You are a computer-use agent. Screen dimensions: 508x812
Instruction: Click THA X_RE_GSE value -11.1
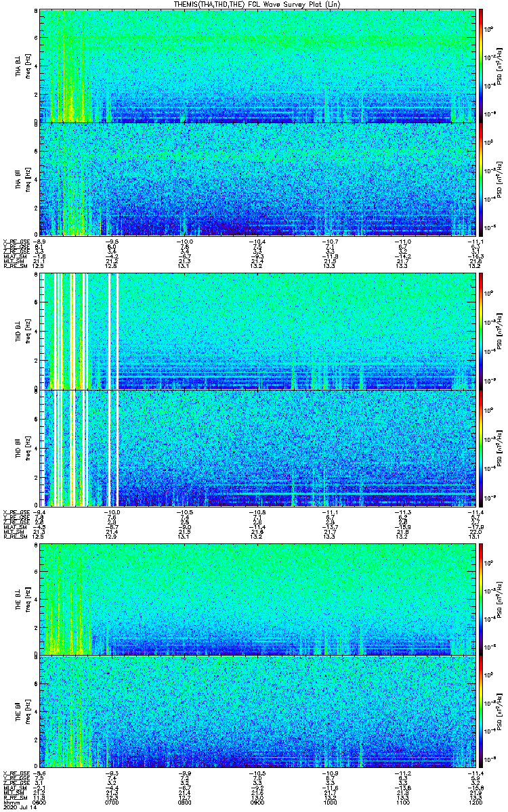(x=476, y=240)
